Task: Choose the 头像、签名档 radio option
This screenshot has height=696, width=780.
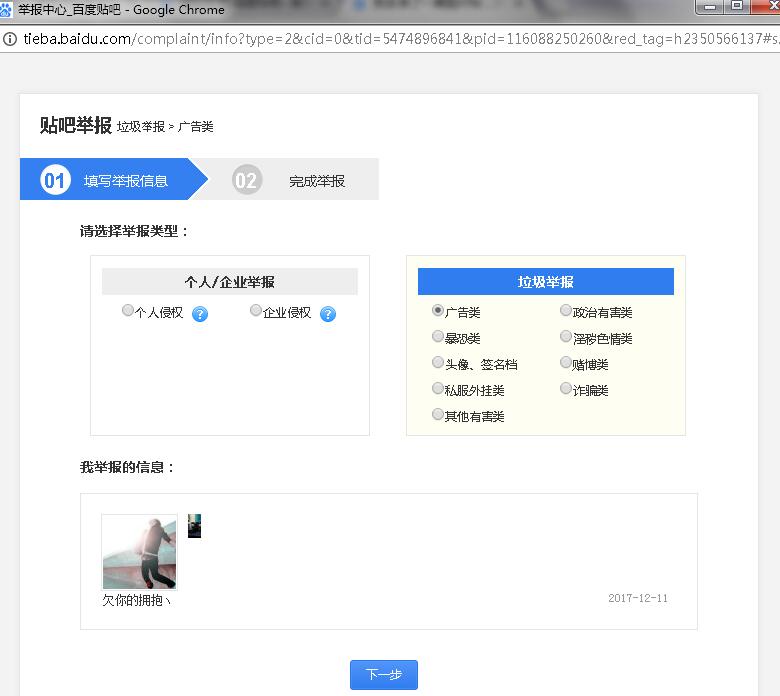Action: click(437, 362)
